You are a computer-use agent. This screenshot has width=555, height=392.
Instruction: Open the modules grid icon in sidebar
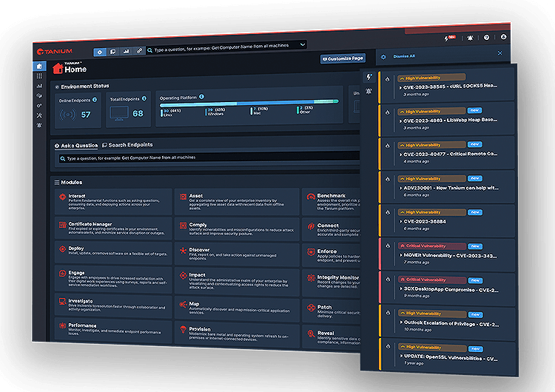pyautogui.click(x=39, y=76)
